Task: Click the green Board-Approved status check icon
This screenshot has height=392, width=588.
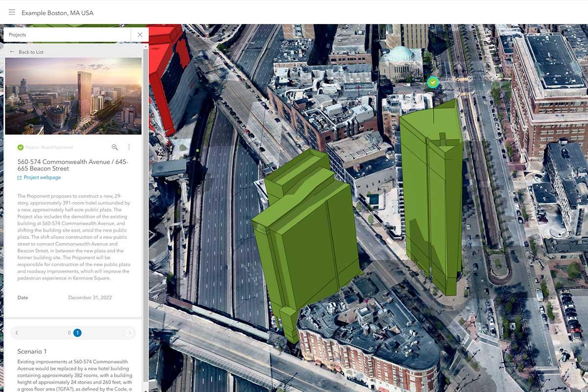Action: [x=20, y=147]
